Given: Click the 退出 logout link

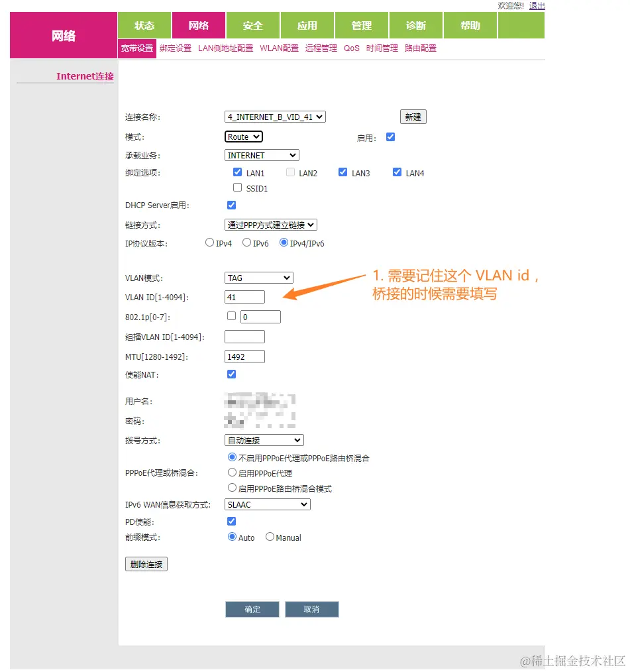Looking at the screenshot, I should tap(537, 5).
